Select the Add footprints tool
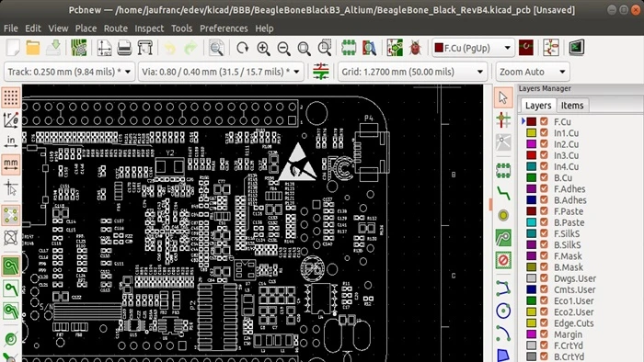The image size is (644, 362). (503, 171)
